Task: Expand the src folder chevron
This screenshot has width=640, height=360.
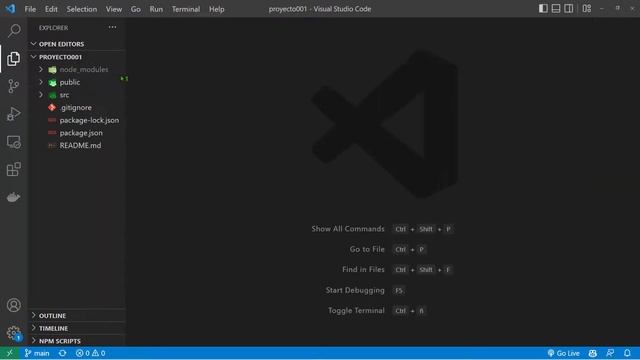Action: click(41, 95)
